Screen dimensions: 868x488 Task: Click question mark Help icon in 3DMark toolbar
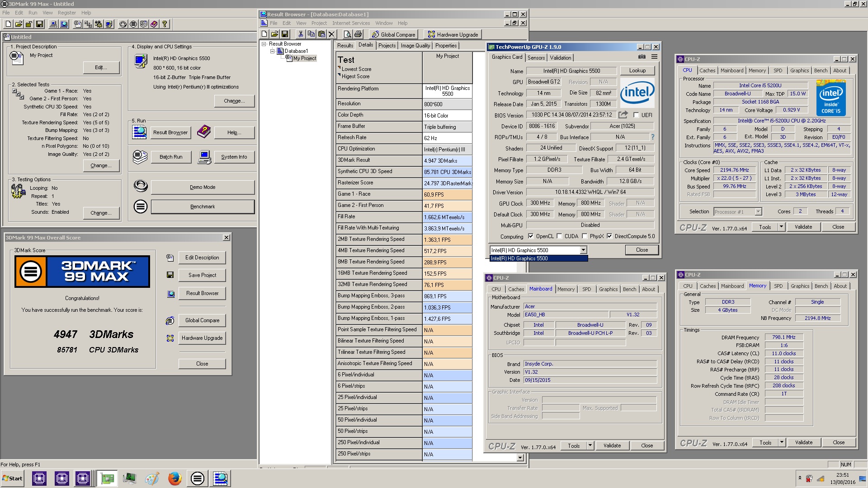[x=165, y=24]
